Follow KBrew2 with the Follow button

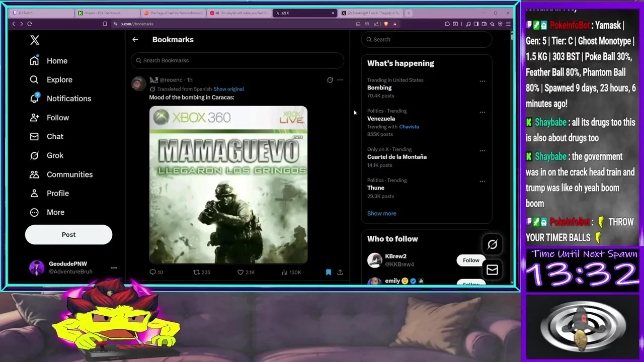coord(471,260)
